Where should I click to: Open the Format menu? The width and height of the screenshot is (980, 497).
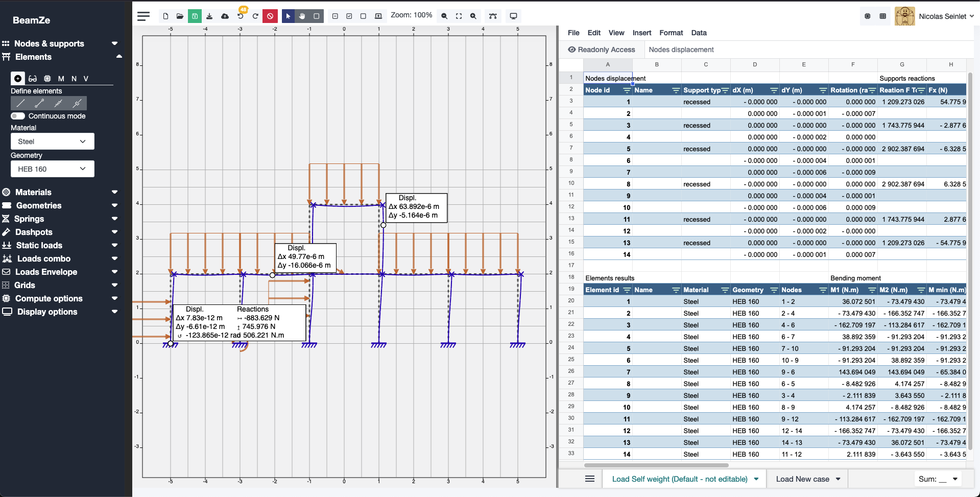point(671,33)
